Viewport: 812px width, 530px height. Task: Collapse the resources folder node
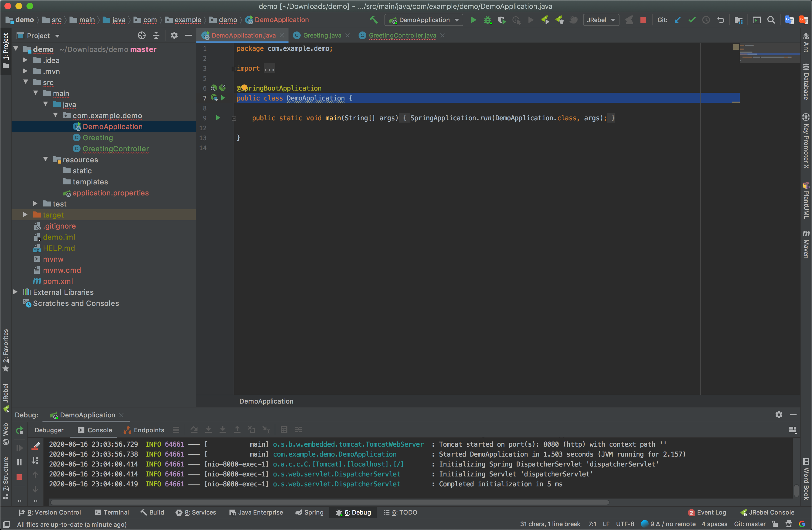pyautogui.click(x=46, y=160)
